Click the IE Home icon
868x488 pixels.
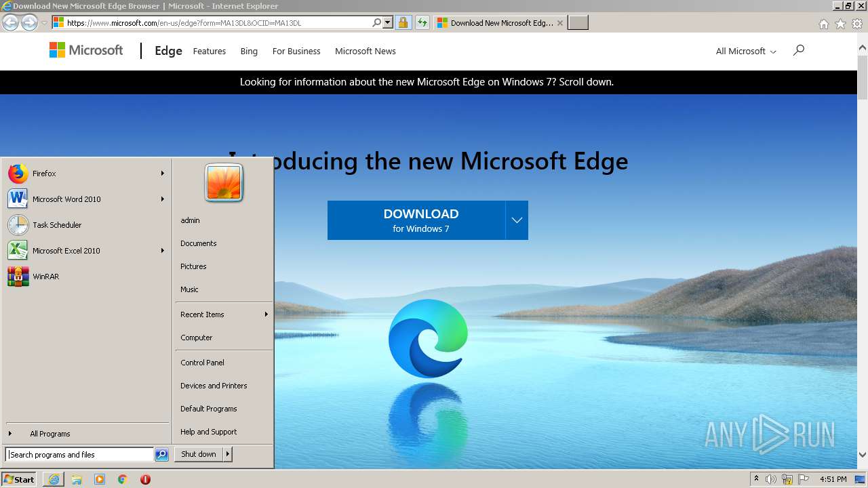click(823, 24)
